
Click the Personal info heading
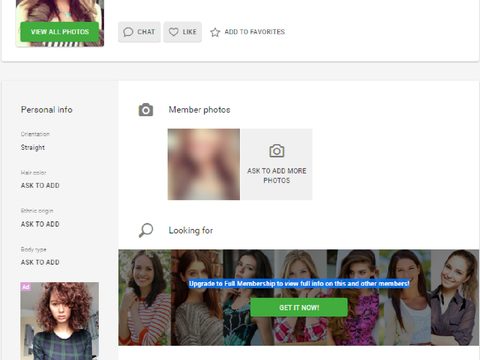click(x=47, y=110)
